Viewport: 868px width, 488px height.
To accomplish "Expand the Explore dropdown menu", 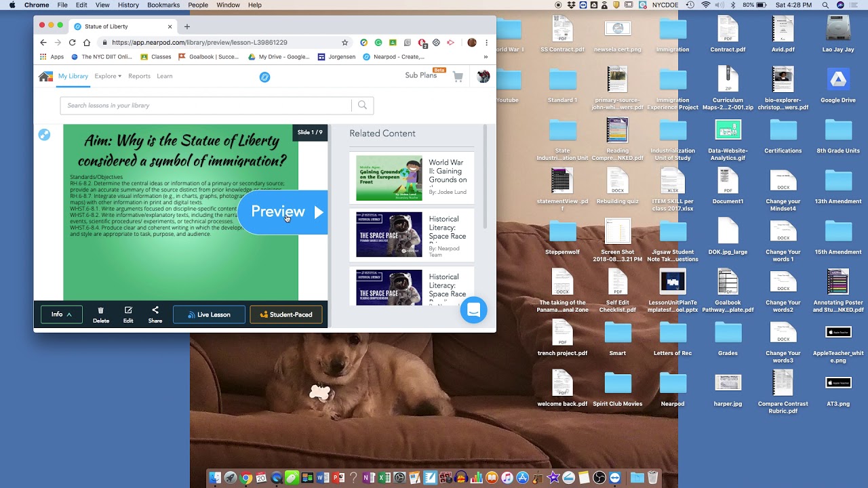I will pyautogui.click(x=108, y=76).
